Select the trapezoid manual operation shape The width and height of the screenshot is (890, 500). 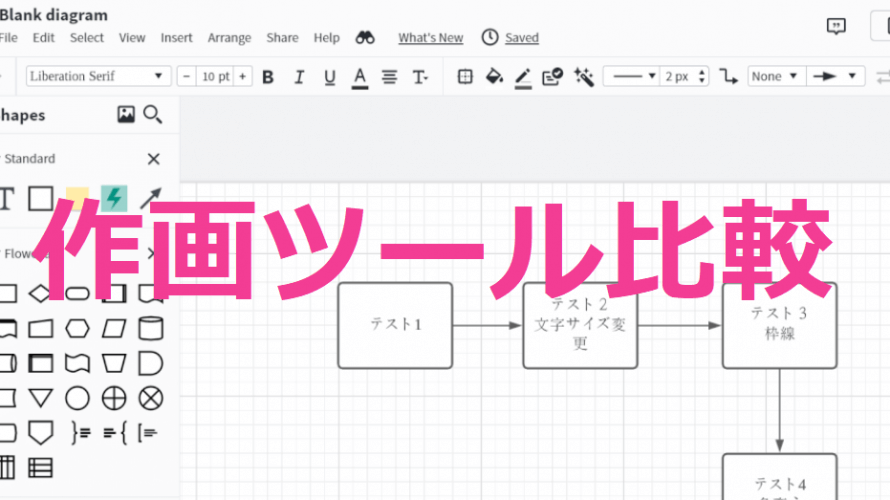tap(114, 363)
